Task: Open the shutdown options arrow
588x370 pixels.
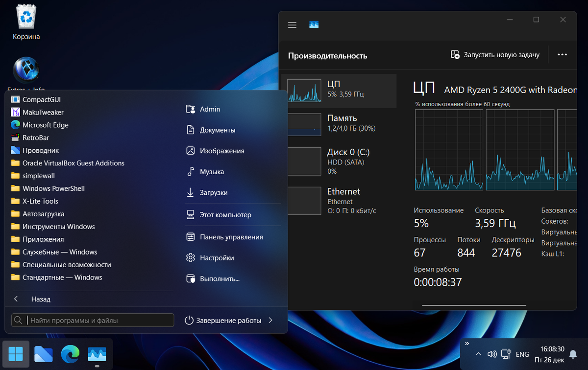Action: pos(270,321)
